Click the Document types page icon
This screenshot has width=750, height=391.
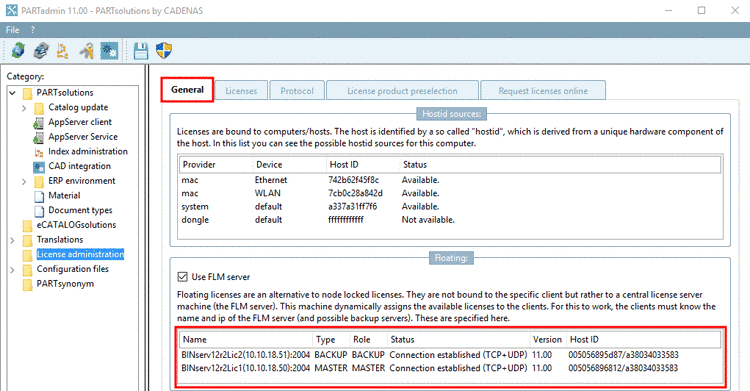(39, 211)
